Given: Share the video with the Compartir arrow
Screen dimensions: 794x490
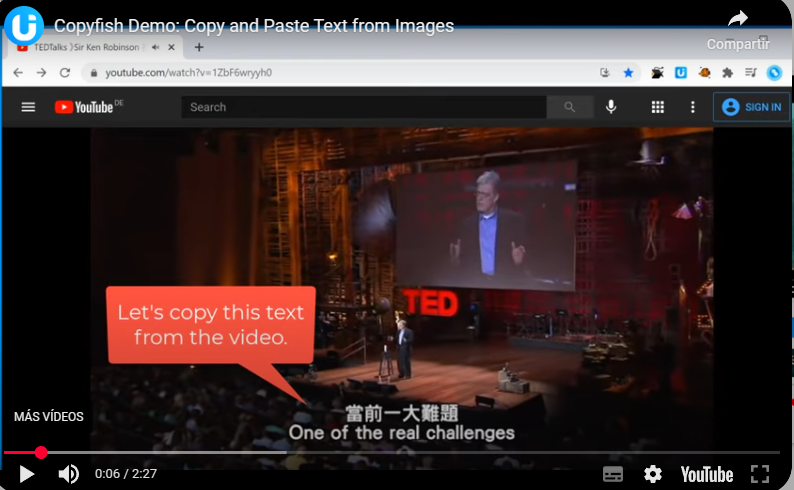Looking at the screenshot, I should [x=738, y=19].
